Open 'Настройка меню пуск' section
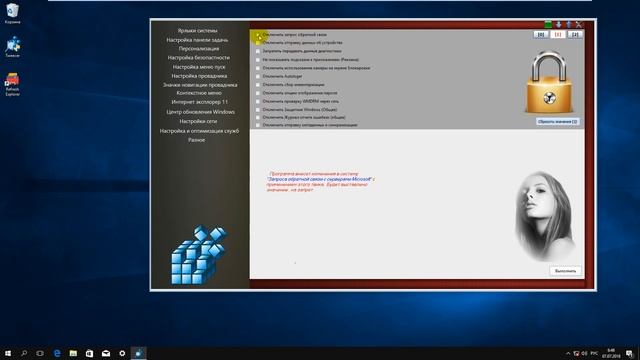Viewport: 640px width, 360px height. [199, 67]
